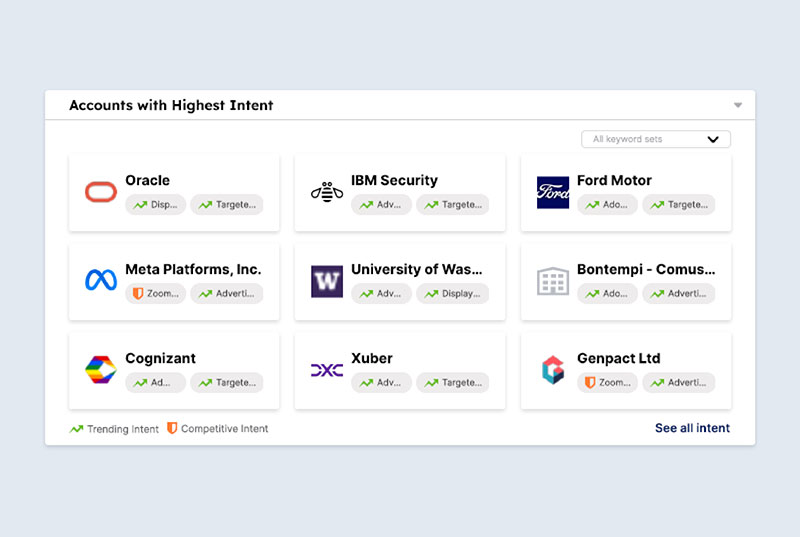Open the Meta Platforms, Inc. account name
The width and height of the screenshot is (800, 537).
click(x=193, y=269)
